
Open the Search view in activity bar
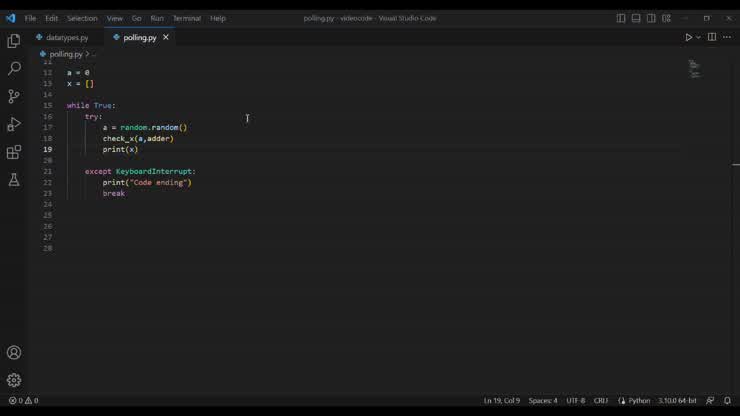pos(14,69)
